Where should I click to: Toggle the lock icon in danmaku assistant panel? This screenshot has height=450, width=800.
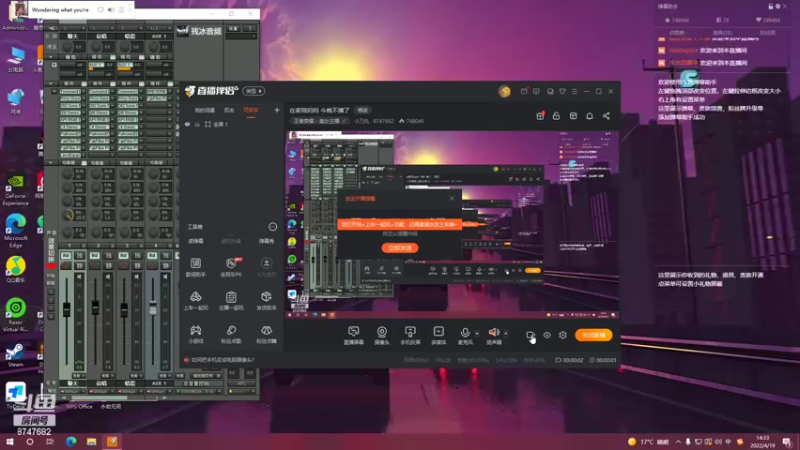[770, 6]
